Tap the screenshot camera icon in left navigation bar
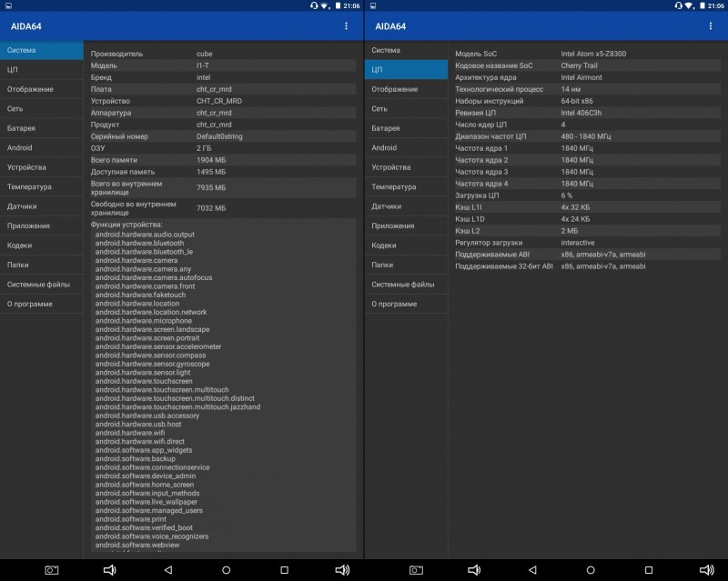The image size is (728, 581). 52,570
